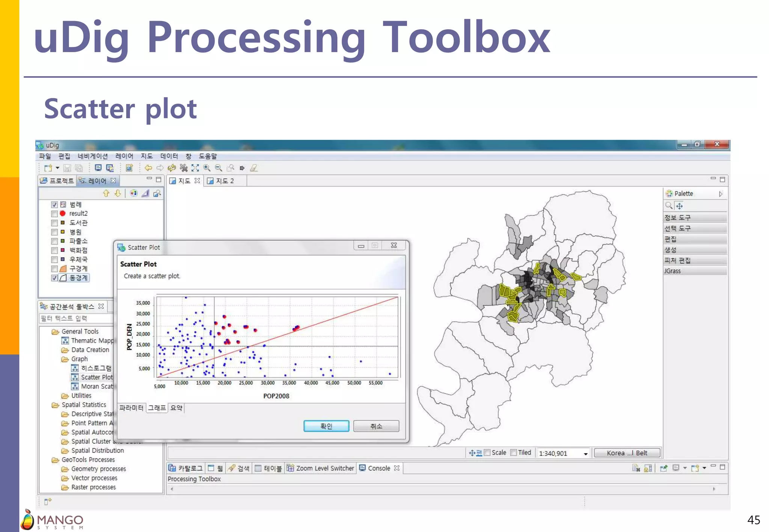Click the Zoom Out magnifier in the toolbar
The width and height of the screenshot is (769, 532).
219,168
